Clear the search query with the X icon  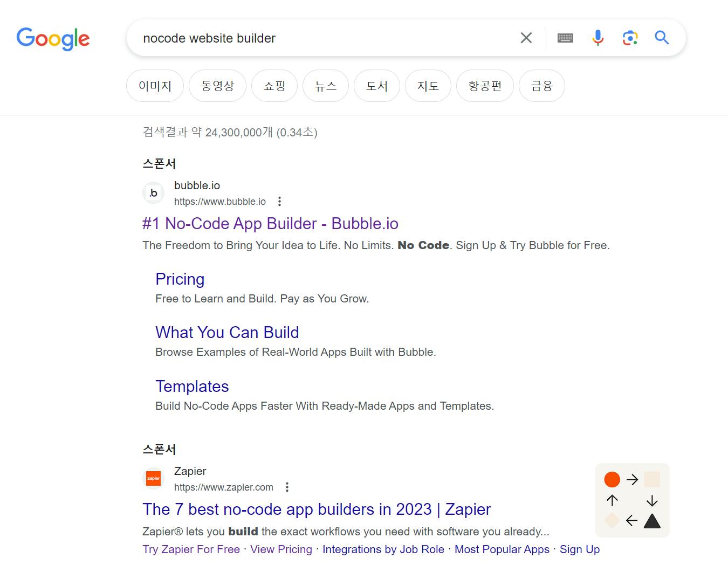point(526,38)
